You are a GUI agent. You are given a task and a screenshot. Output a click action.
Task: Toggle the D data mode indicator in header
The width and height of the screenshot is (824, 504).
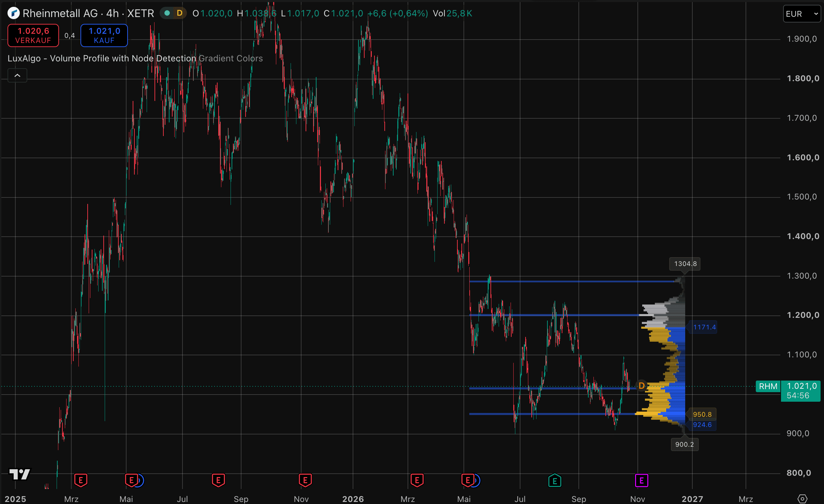(x=179, y=13)
